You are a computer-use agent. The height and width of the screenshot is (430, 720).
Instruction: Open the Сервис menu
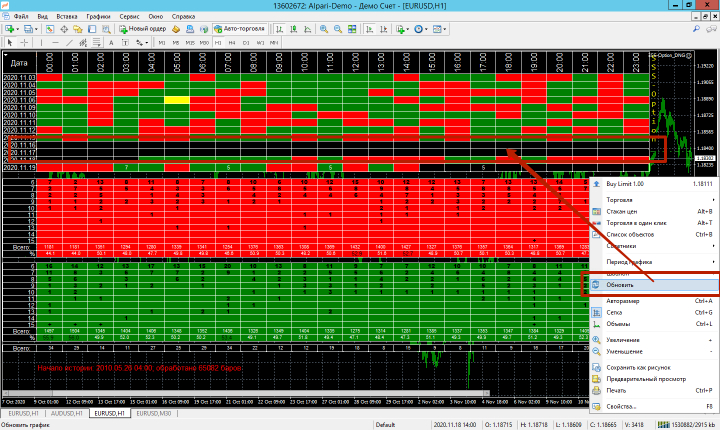point(129,18)
